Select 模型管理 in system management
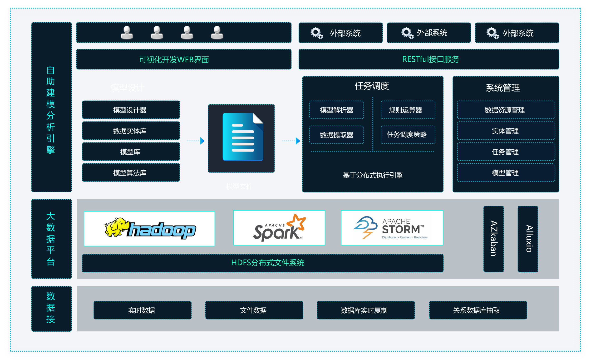591x364 pixels. coord(506,173)
